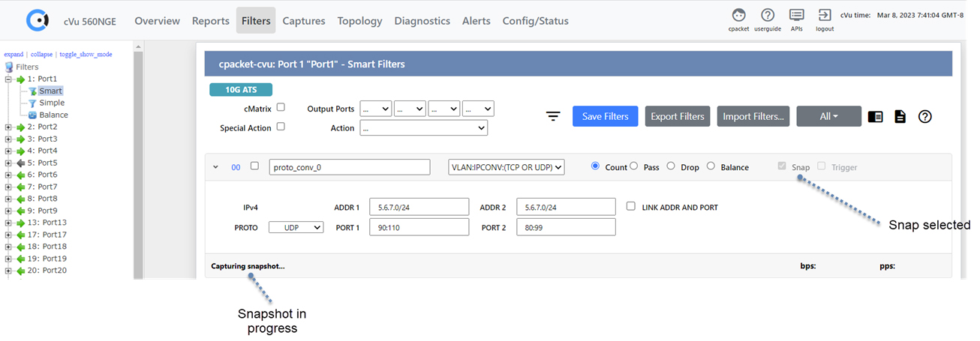980x341 pixels.
Task: Click the Save Filters button
Action: [x=606, y=116]
